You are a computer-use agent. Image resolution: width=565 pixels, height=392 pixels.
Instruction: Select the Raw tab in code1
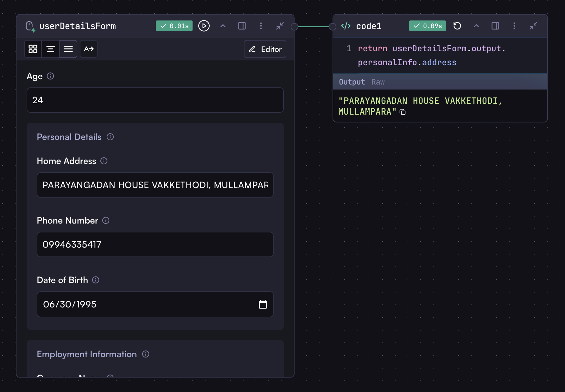pyautogui.click(x=378, y=82)
